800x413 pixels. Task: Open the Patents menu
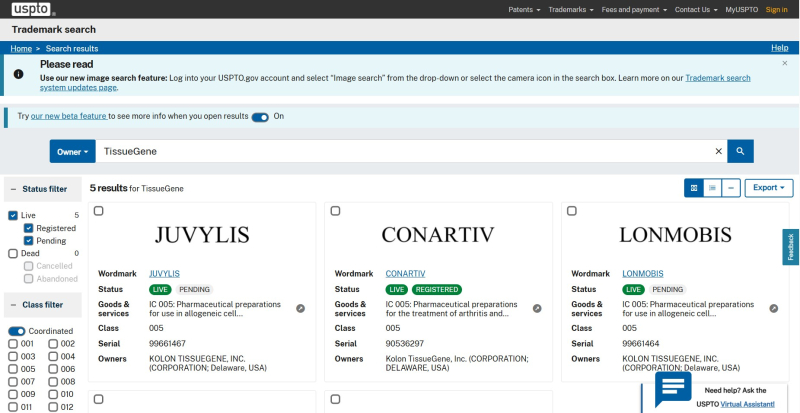pyautogui.click(x=524, y=10)
